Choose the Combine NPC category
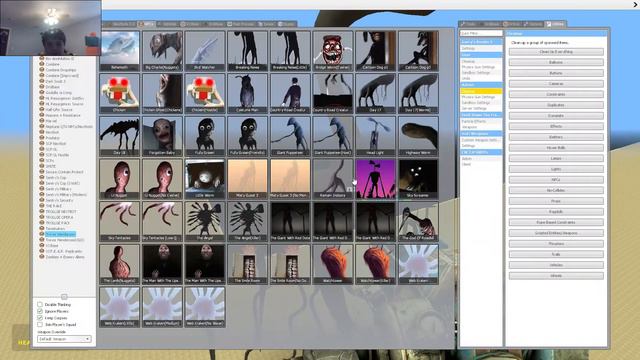 point(53,64)
